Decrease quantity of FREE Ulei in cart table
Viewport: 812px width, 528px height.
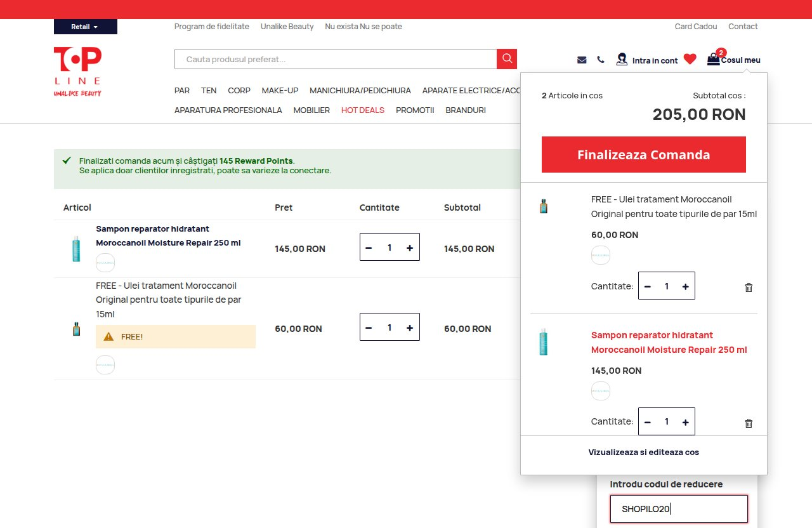(x=369, y=328)
